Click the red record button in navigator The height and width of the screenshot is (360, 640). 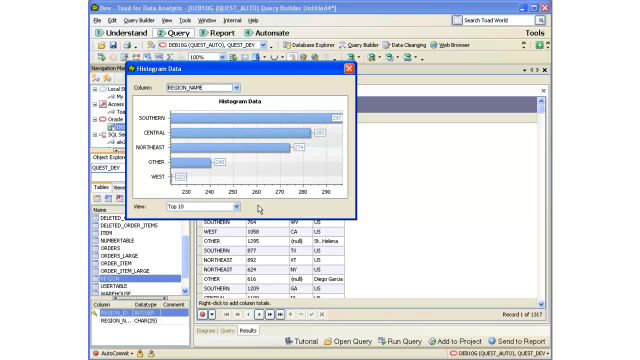(x=202, y=314)
